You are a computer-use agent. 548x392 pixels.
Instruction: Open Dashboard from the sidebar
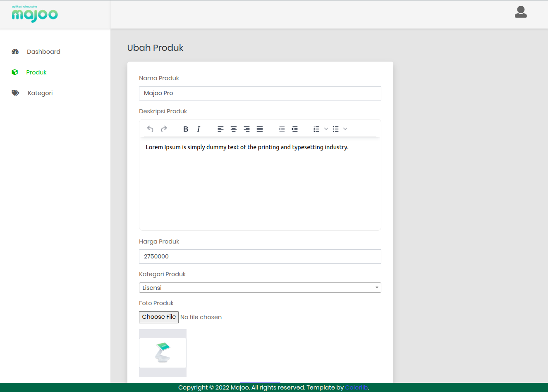click(x=43, y=52)
